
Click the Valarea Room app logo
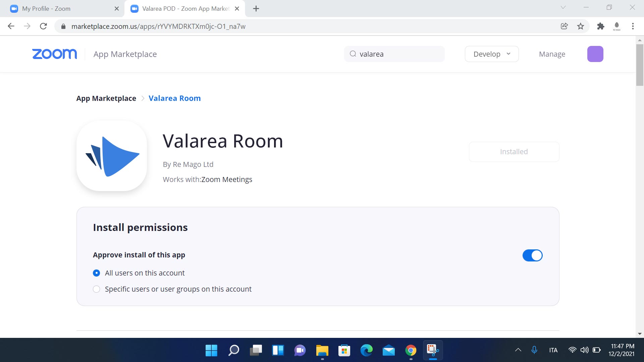point(112,156)
